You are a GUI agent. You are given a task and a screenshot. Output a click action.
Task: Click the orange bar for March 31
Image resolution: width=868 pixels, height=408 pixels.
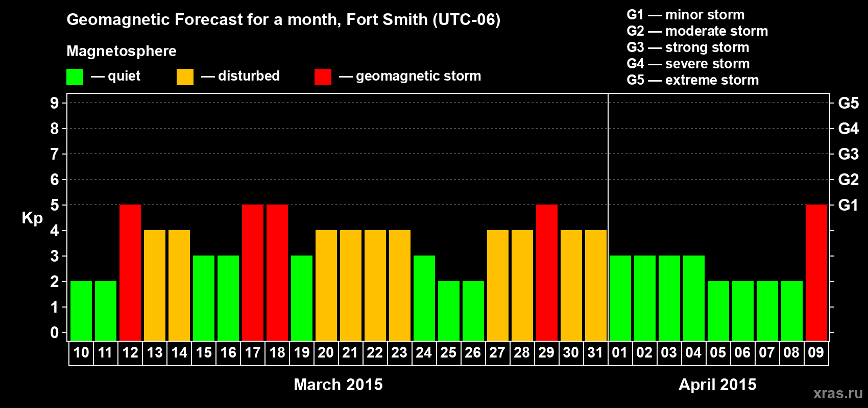pos(596,285)
